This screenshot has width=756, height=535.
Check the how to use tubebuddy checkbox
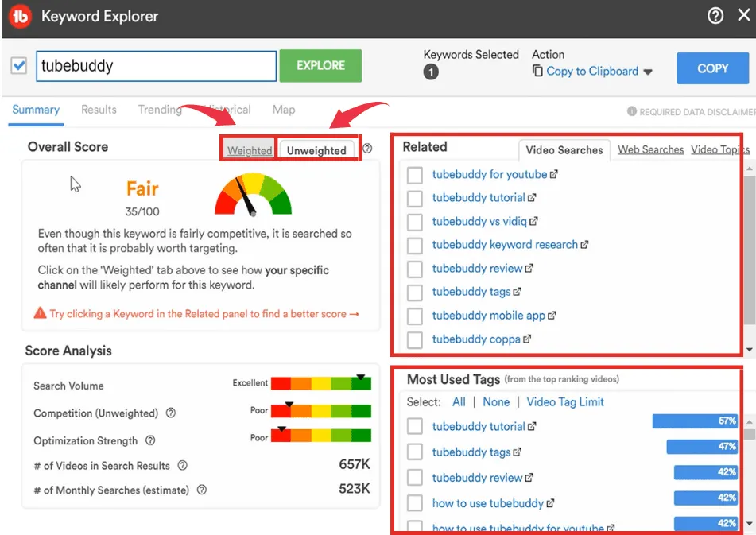[415, 503]
